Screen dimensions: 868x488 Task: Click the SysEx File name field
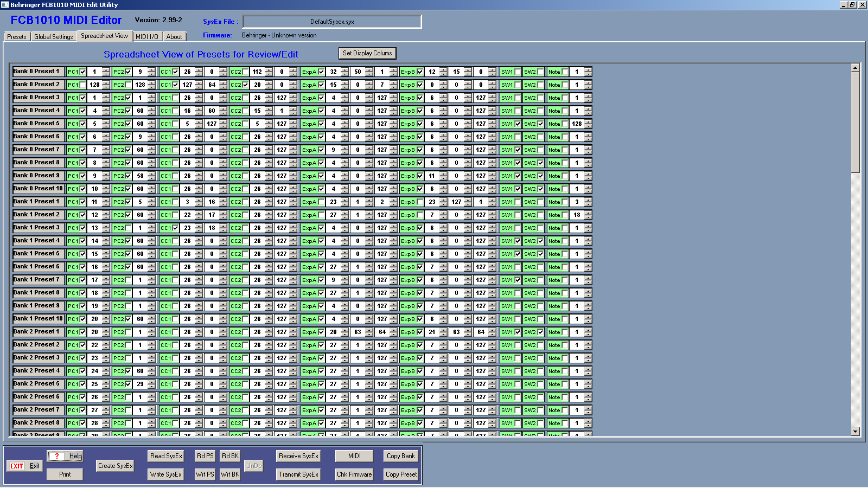click(332, 22)
